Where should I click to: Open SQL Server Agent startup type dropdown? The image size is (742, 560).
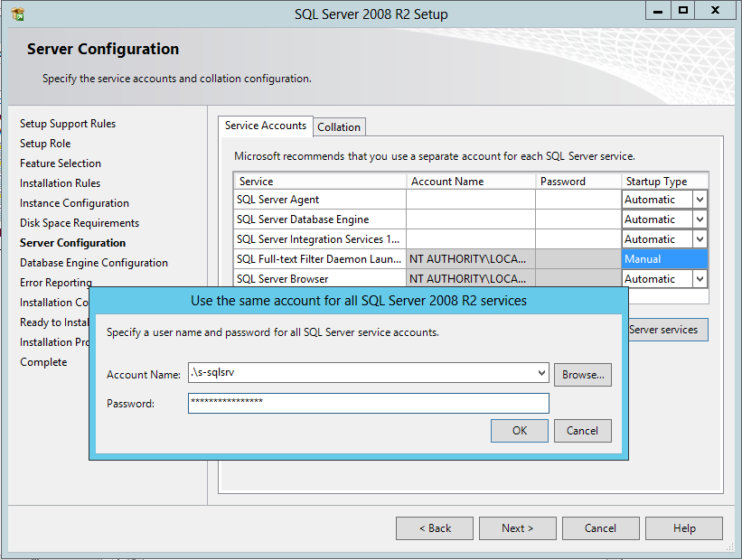tap(700, 200)
